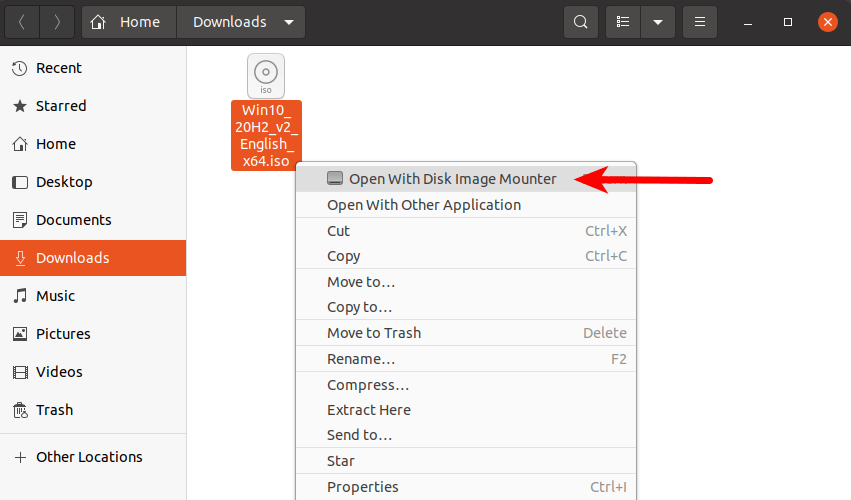Expand the view options dropdown arrow
Viewport: 851px width, 500px height.
657,22
